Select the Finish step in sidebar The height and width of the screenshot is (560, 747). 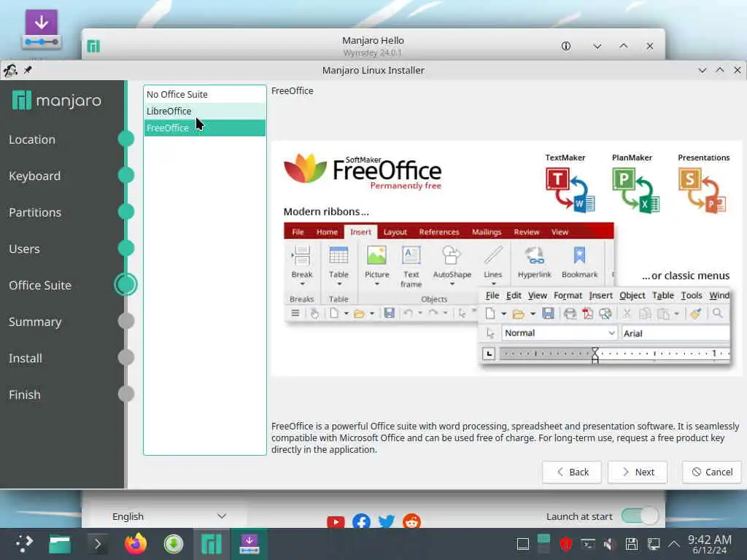24,394
